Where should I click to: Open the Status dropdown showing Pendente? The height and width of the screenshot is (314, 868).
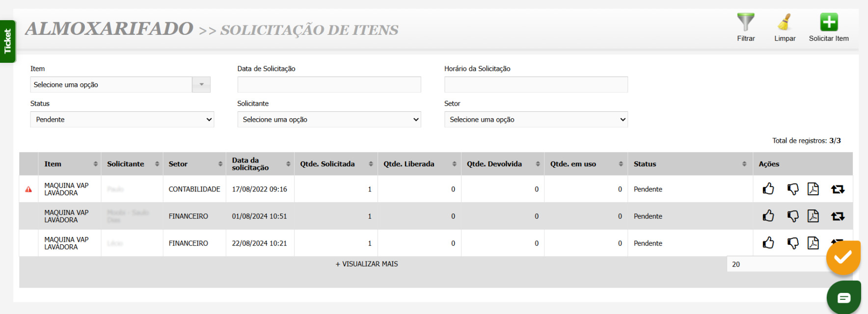[x=122, y=120]
